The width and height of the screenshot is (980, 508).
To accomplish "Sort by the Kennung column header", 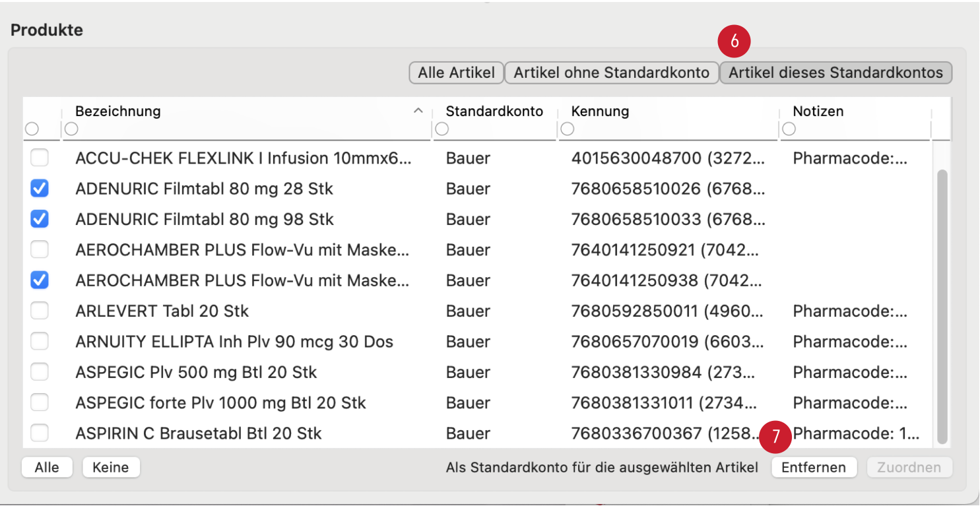I will click(601, 111).
